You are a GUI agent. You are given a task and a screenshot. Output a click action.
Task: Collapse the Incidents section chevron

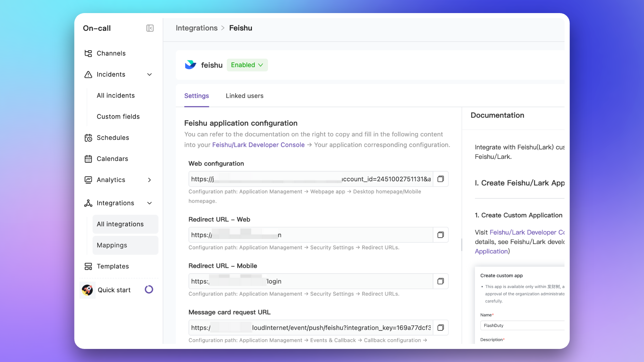click(150, 74)
